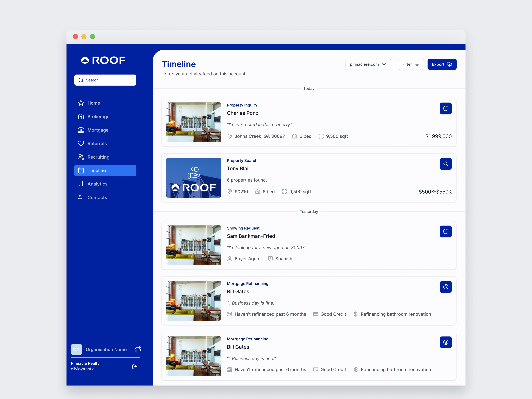Screen dimensions: 532x399
Task: Click the ROOF logo in sidebar
Action: [103, 60]
